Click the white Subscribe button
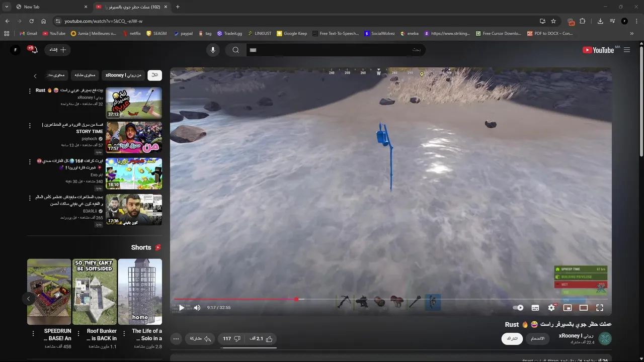This screenshot has height=362, width=644. click(512, 339)
